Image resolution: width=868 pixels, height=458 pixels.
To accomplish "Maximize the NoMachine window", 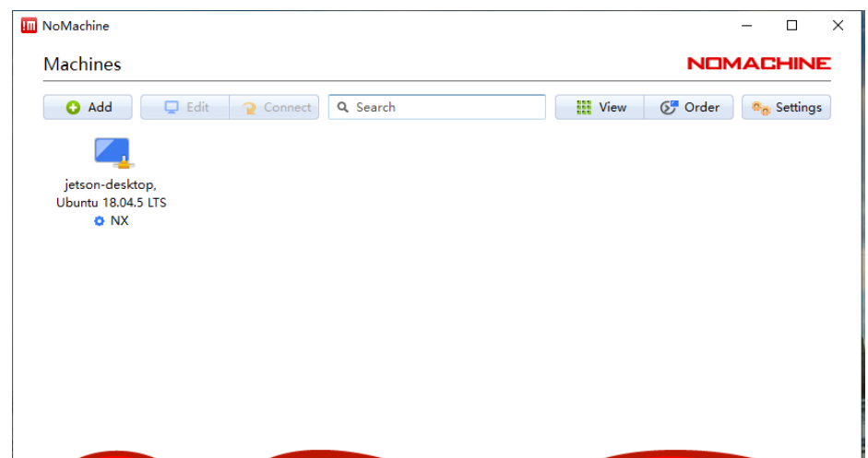I will [x=792, y=26].
